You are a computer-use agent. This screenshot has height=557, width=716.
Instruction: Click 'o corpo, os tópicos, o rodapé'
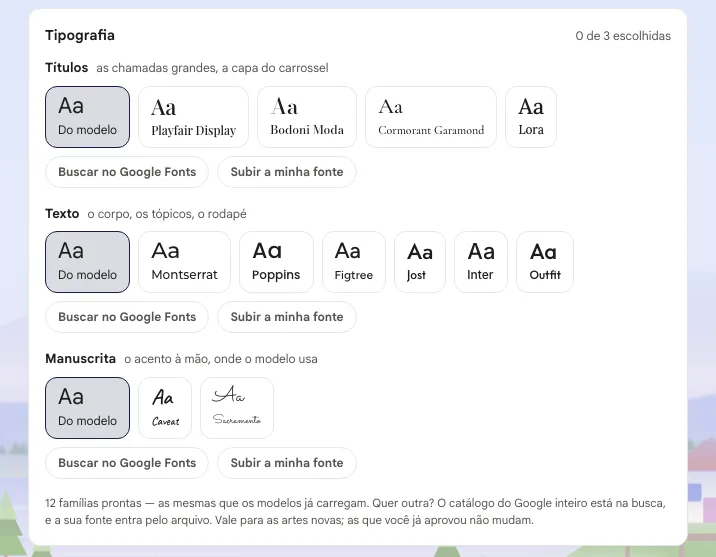coord(167,214)
